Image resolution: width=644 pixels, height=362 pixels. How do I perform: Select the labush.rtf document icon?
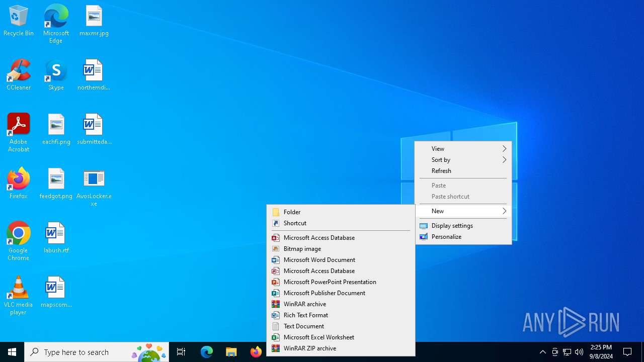(56, 238)
